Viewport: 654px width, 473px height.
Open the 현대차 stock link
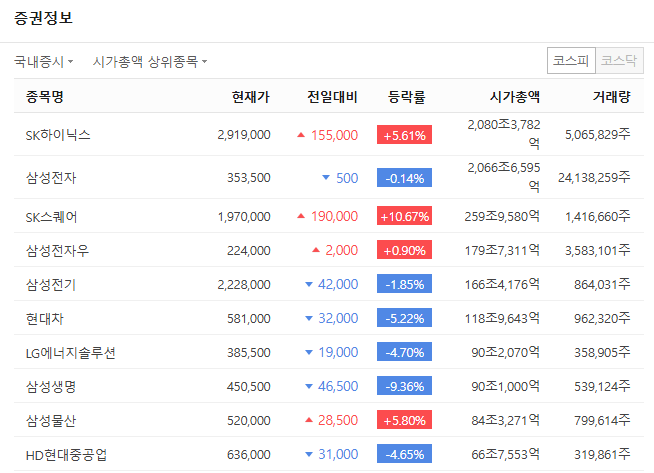point(45,319)
